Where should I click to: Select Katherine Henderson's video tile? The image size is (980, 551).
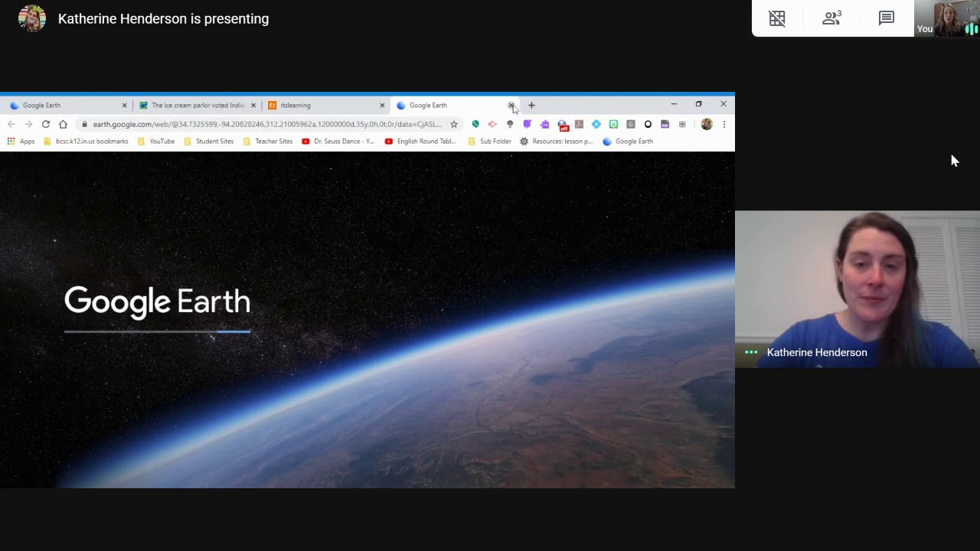tap(857, 289)
